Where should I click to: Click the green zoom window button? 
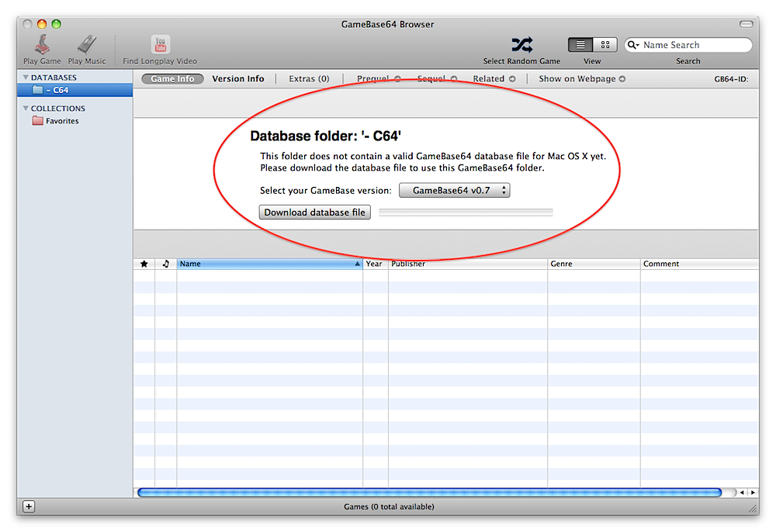click(57, 24)
